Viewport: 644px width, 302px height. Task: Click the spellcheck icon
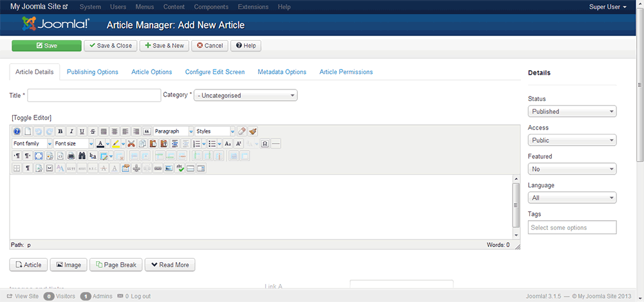click(x=180, y=168)
